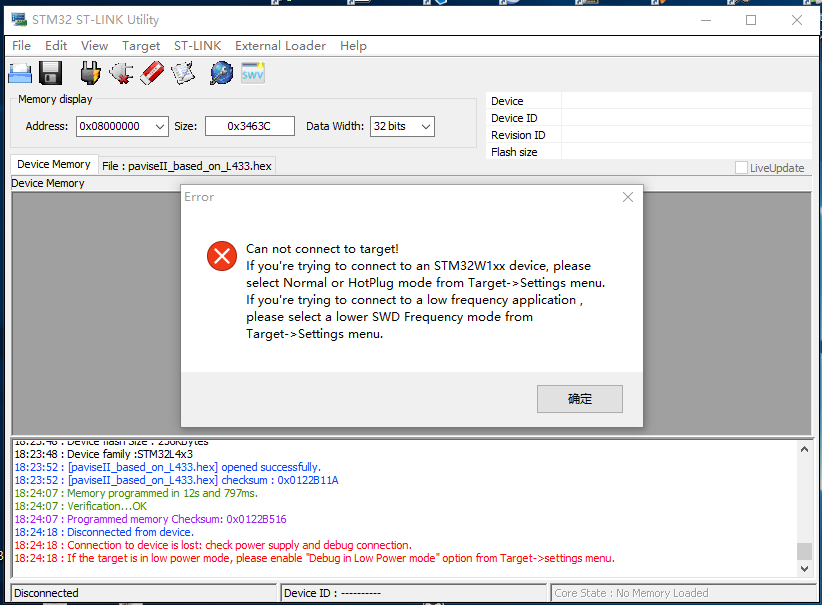Click the Disconnect from target icon

pyautogui.click(x=121, y=73)
